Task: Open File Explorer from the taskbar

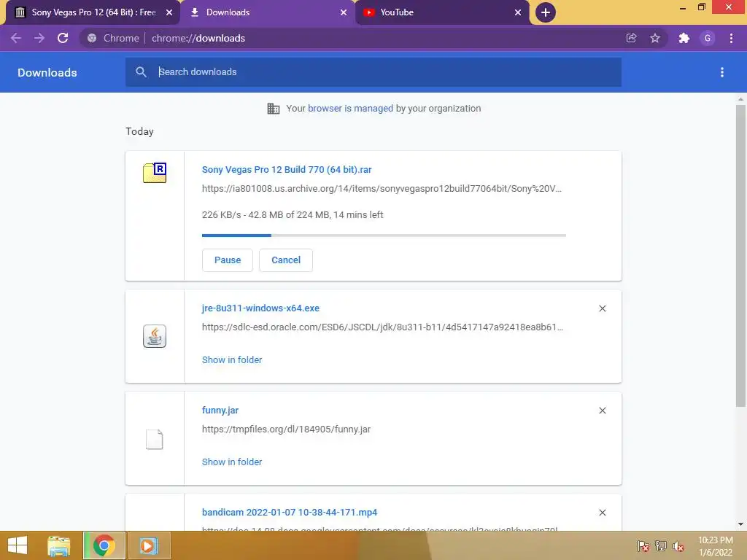Action: click(59, 545)
